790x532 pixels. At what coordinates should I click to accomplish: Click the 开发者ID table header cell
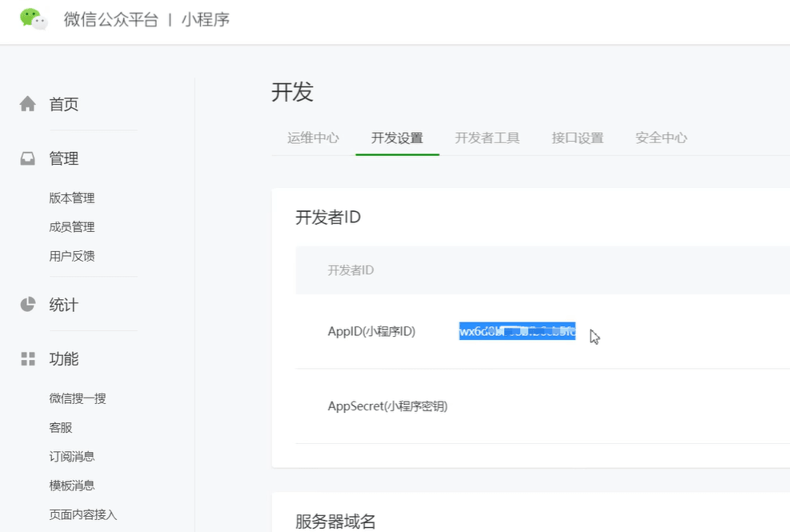351,270
